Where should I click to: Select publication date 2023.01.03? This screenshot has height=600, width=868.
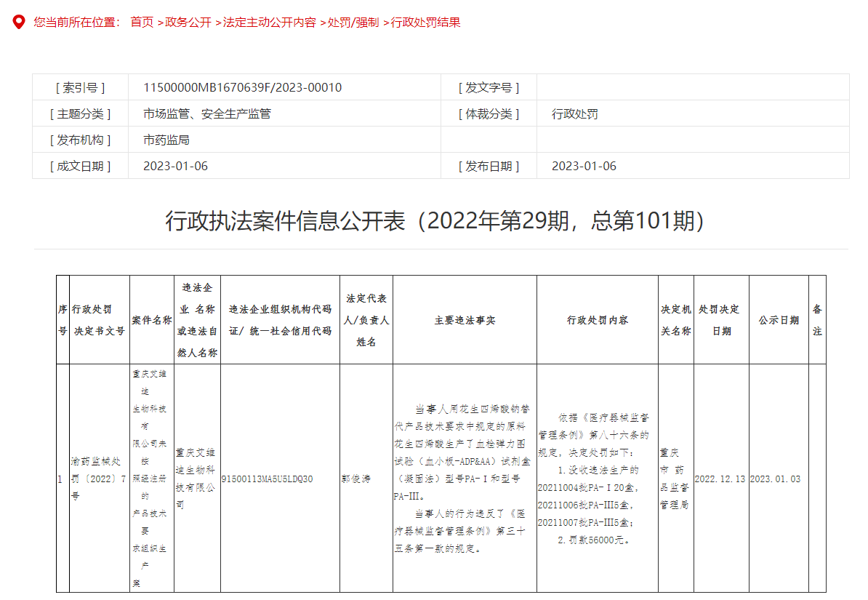(x=776, y=479)
